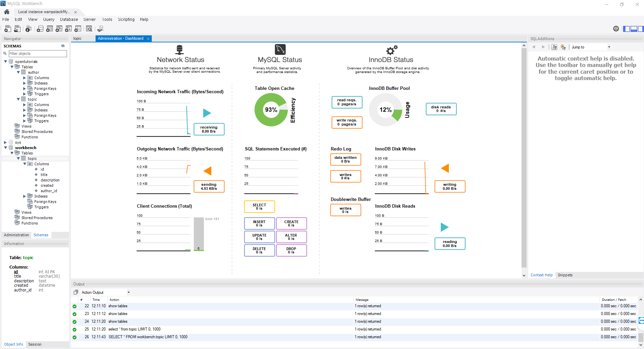Toggle the left sidebar panel visibility

627,29
